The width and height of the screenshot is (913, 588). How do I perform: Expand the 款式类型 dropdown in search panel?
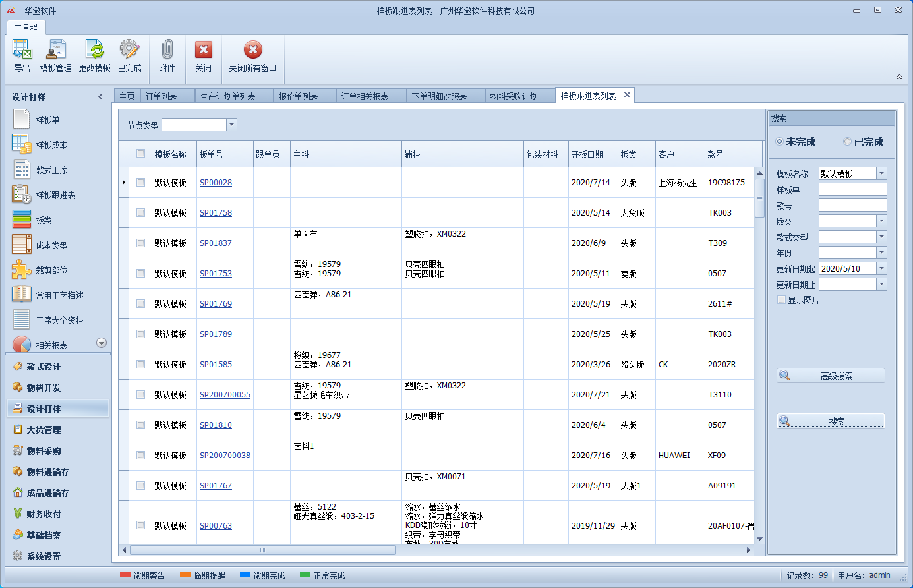(x=881, y=237)
